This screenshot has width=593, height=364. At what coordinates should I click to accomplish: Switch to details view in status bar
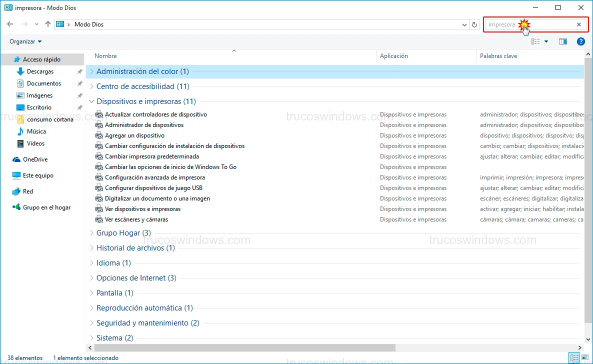coord(573,357)
